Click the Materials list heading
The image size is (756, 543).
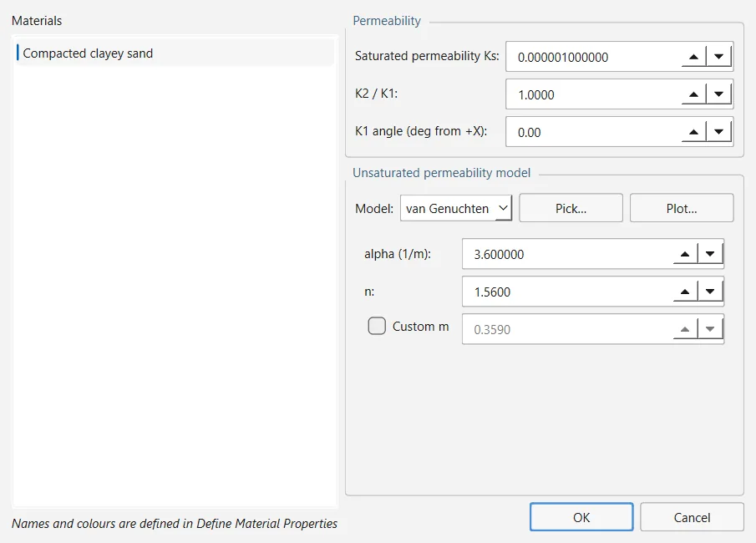(x=37, y=21)
